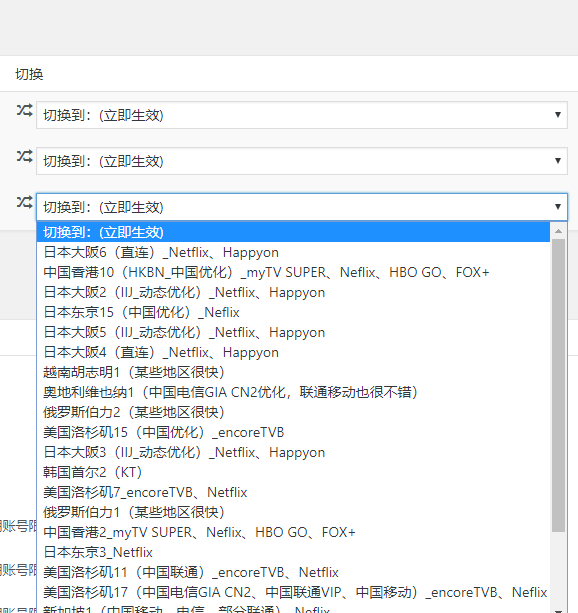Select highlighted 切换到:(立即生效) list option

(x=293, y=232)
